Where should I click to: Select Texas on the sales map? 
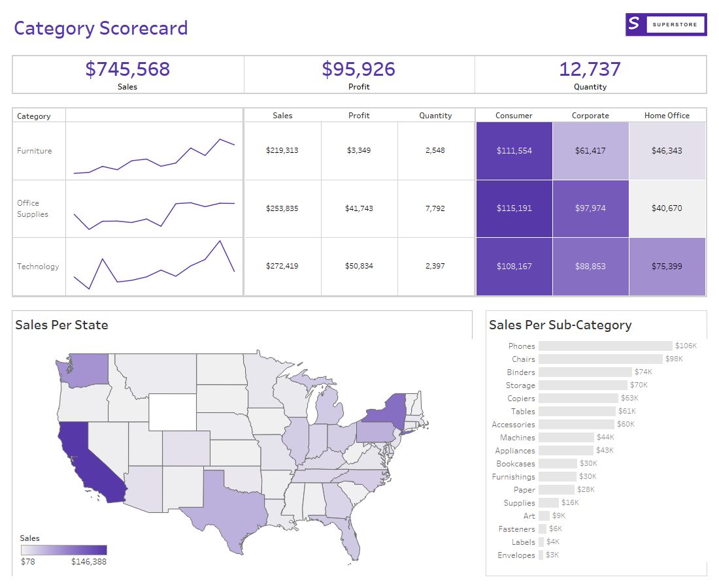pos(229,509)
